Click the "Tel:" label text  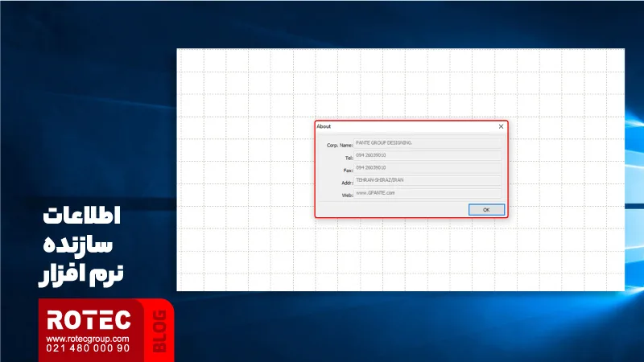click(349, 158)
